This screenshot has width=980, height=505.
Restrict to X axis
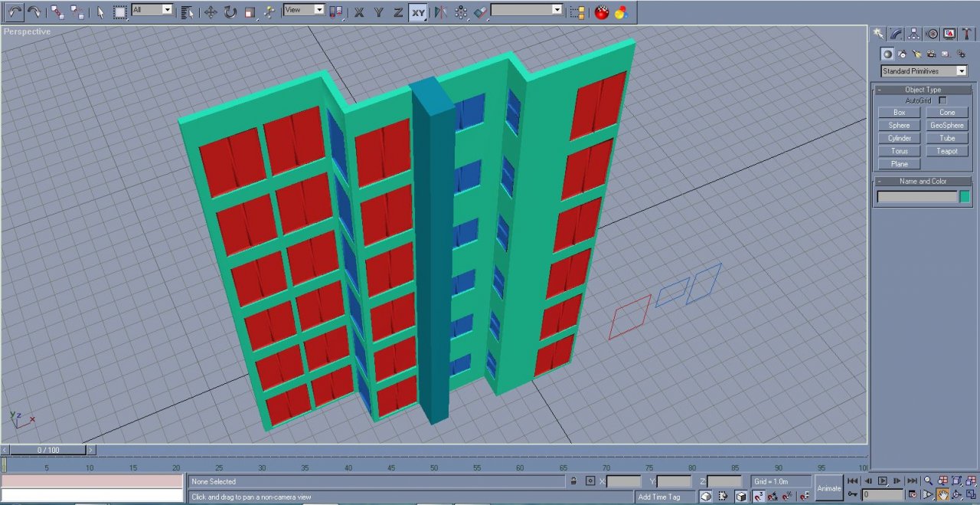tap(359, 11)
